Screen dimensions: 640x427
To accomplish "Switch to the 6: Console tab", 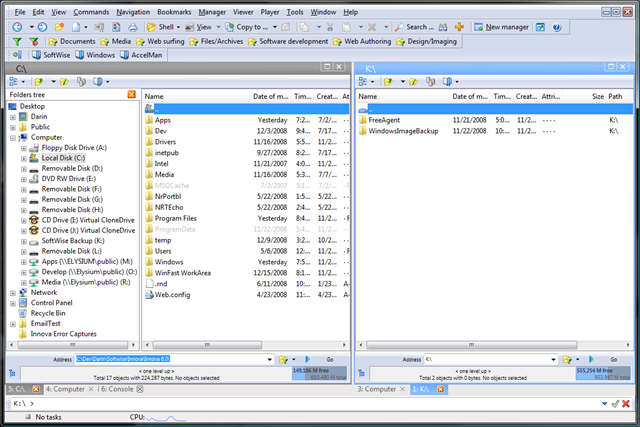I will [117, 389].
